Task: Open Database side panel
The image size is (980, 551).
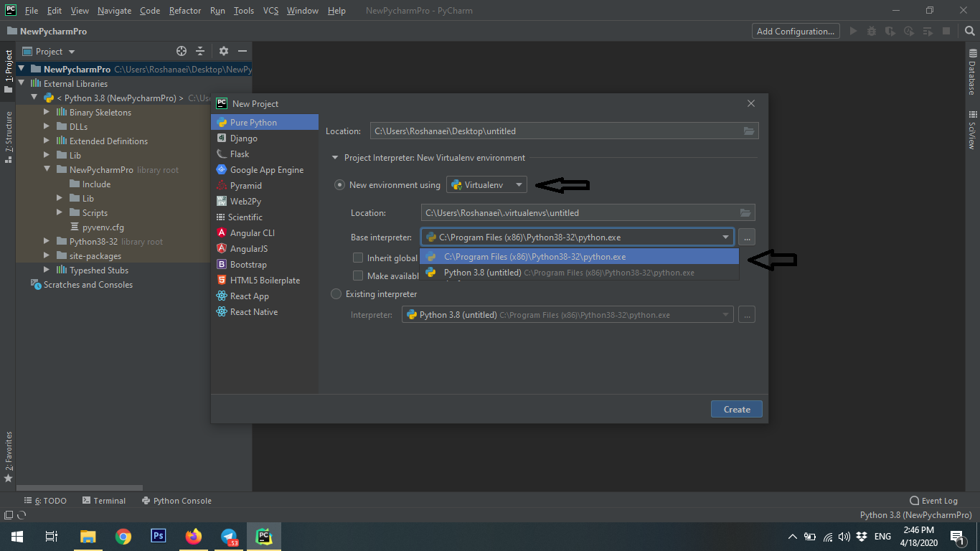Action: coord(972,72)
